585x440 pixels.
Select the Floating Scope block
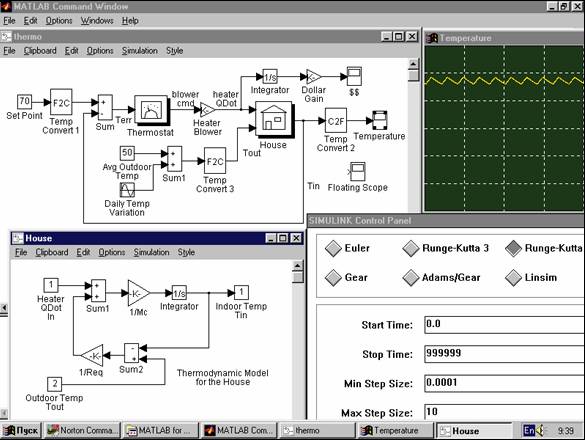(357, 171)
